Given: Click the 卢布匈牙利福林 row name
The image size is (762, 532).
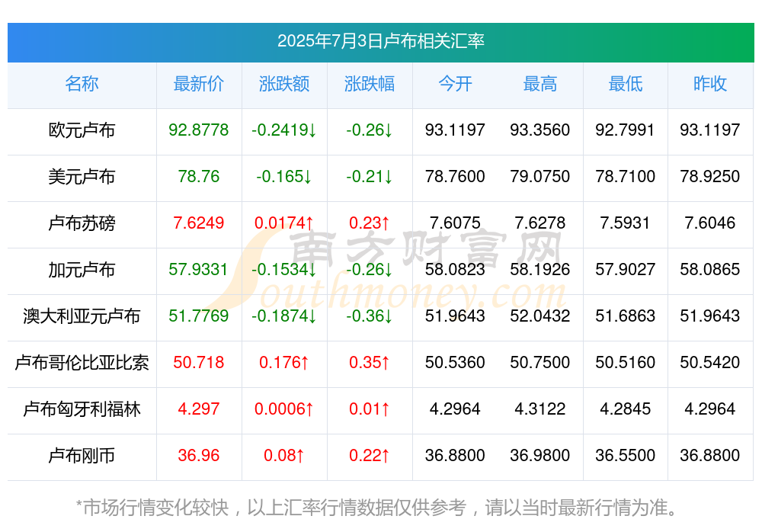Looking at the screenshot, I should click(x=82, y=409).
